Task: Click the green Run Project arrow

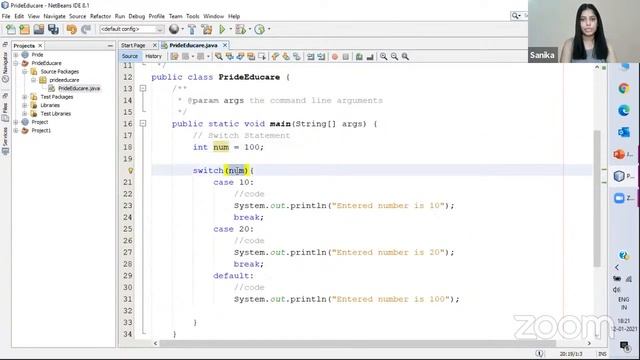Action: click(x=222, y=29)
